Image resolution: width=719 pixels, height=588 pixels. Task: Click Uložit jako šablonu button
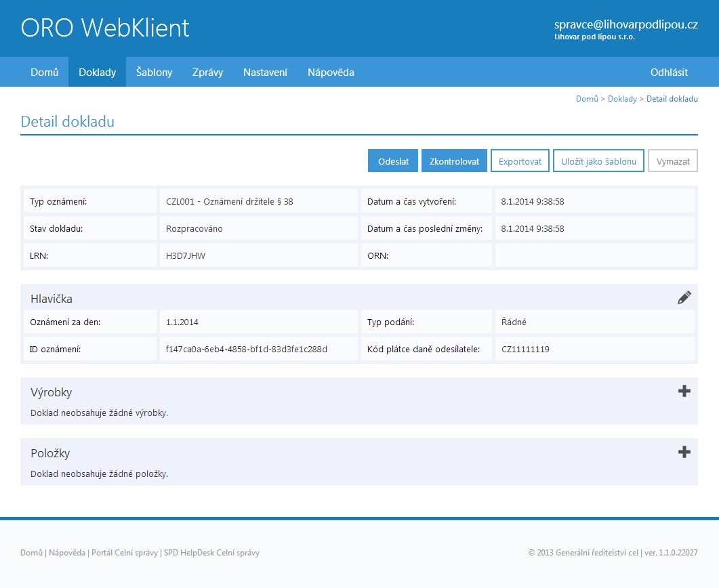point(598,161)
